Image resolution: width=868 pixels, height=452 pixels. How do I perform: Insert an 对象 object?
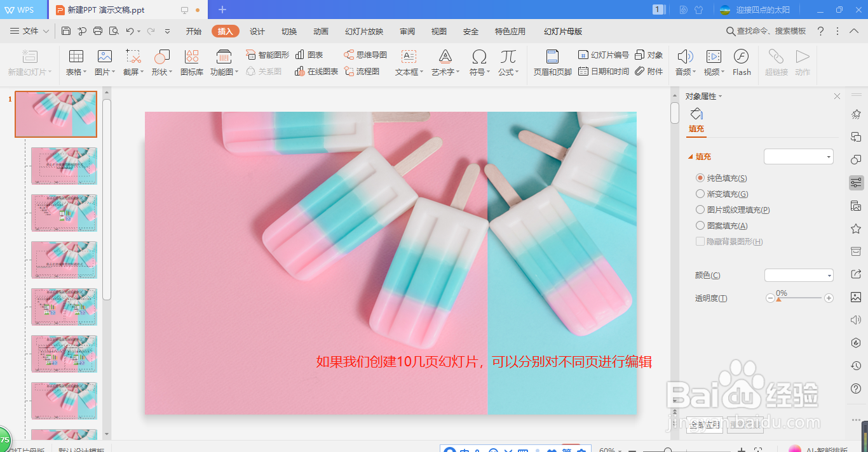coord(649,55)
